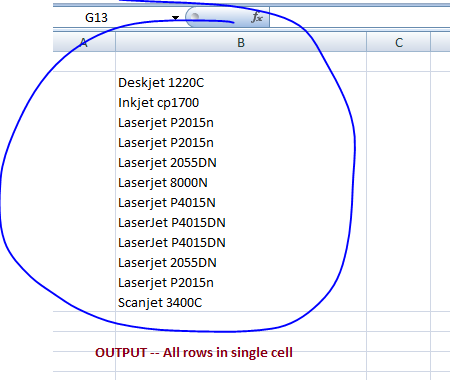Select column A header
The width and height of the screenshot is (450, 380).
84,42
